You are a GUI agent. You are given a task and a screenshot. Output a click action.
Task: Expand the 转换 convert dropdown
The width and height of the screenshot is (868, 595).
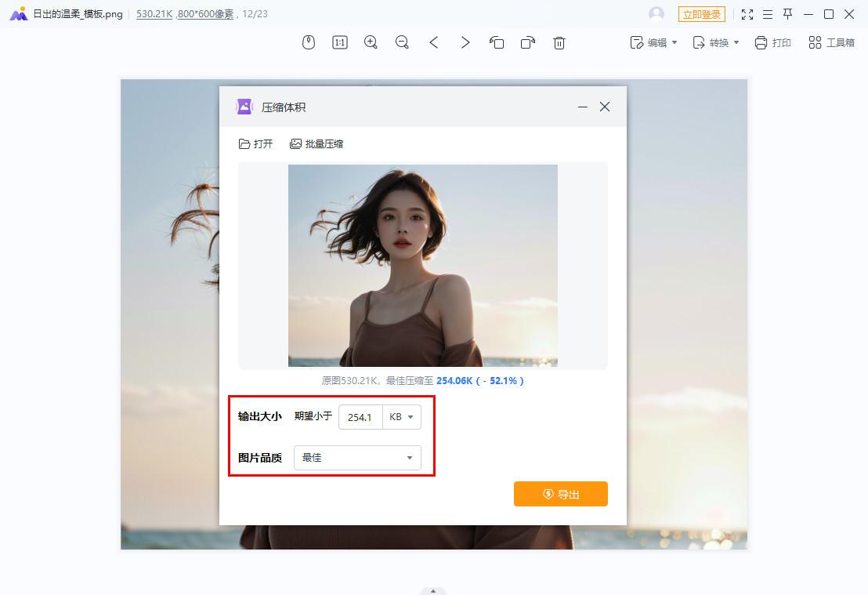(x=714, y=42)
